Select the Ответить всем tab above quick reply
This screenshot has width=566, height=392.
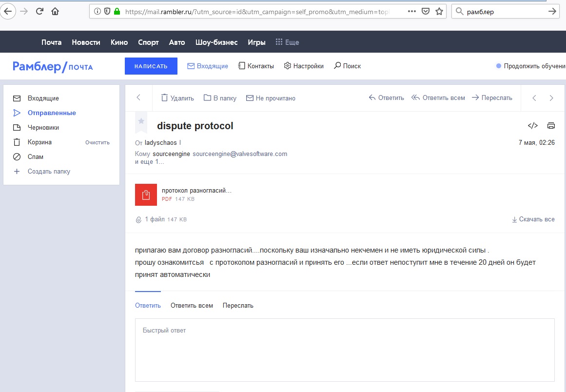click(x=192, y=305)
